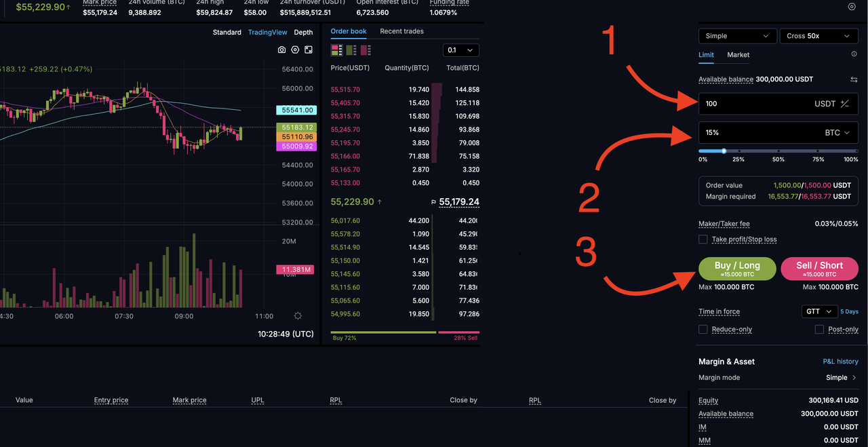Screen dimensions: 868x447
Task: Set quantity slider to 25% mark
Action: pos(739,151)
